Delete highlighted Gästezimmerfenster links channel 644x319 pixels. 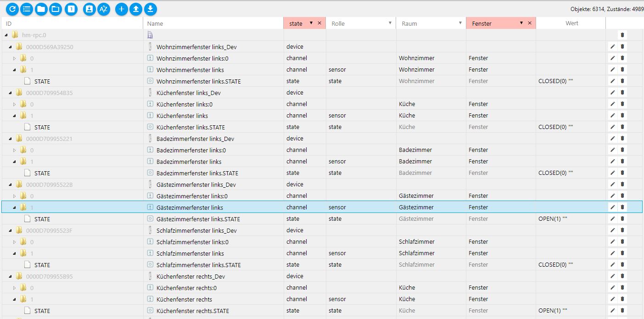(x=622, y=207)
